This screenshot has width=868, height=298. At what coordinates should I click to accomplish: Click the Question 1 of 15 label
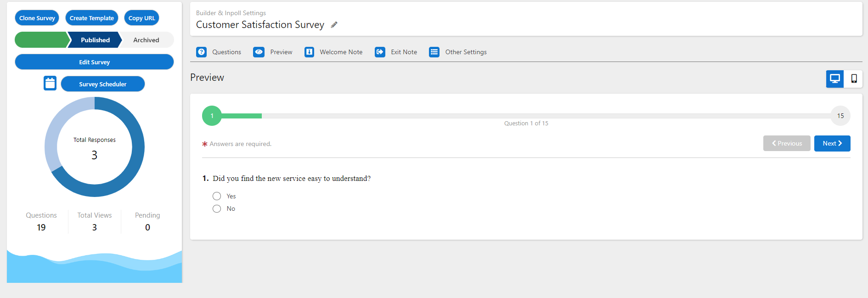(x=526, y=123)
